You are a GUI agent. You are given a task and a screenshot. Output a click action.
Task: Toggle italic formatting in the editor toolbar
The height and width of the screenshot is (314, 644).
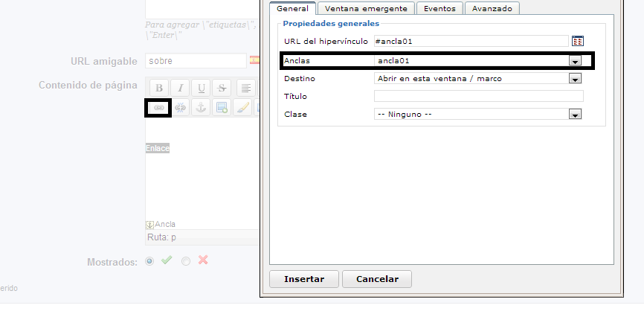[180, 88]
